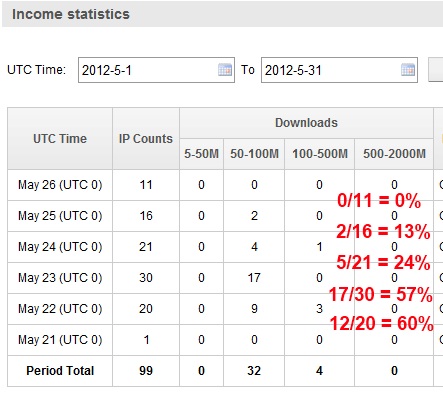Image resolution: width=443 pixels, height=399 pixels.
Task: Select the UTC Time column header
Action: (60, 139)
